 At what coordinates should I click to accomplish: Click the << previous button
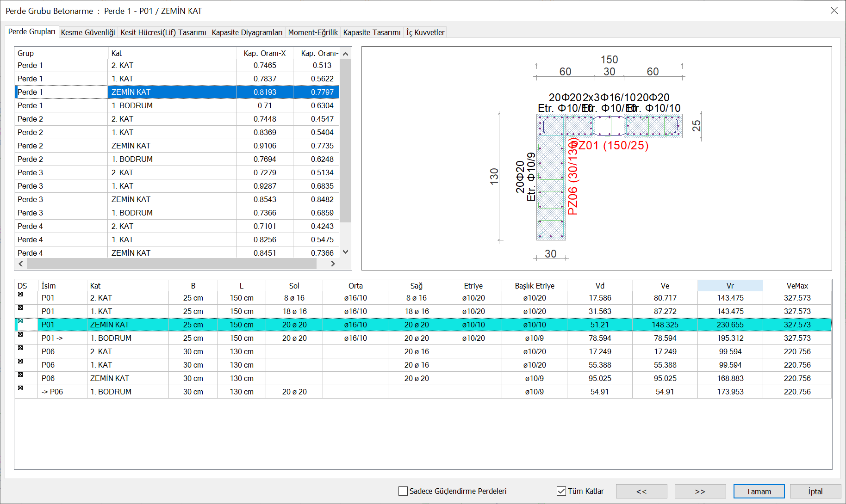pyautogui.click(x=641, y=491)
